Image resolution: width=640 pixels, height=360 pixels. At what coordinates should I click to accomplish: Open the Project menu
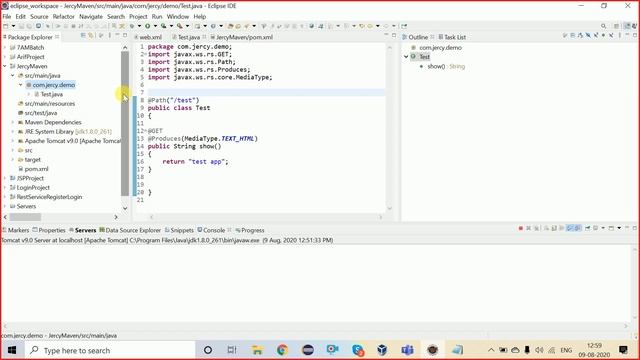tap(138, 16)
